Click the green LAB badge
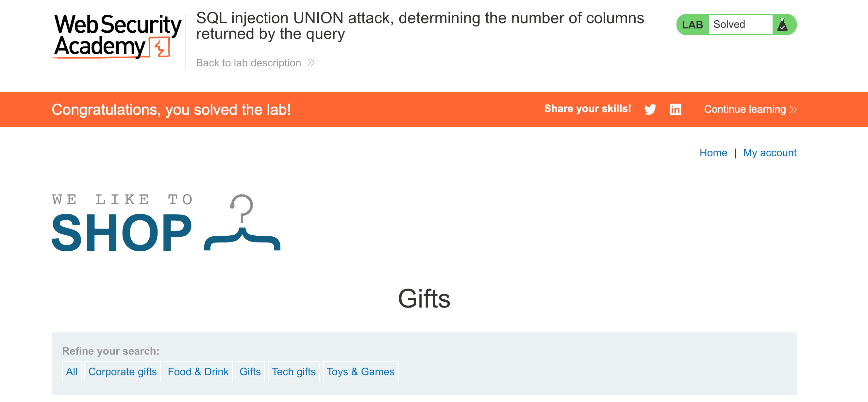 (x=692, y=25)
